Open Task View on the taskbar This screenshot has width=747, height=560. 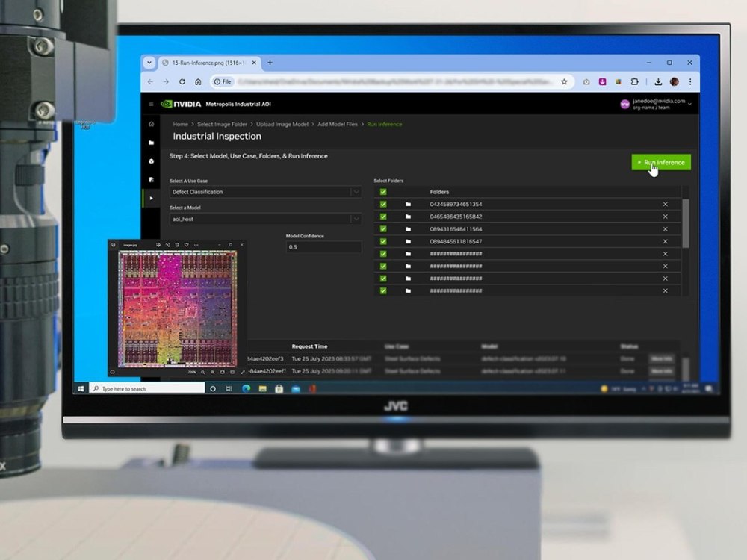tap(229, 388)
